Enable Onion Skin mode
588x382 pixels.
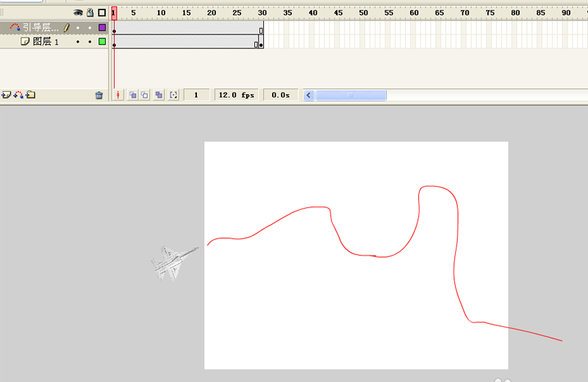tap(133, 95)
